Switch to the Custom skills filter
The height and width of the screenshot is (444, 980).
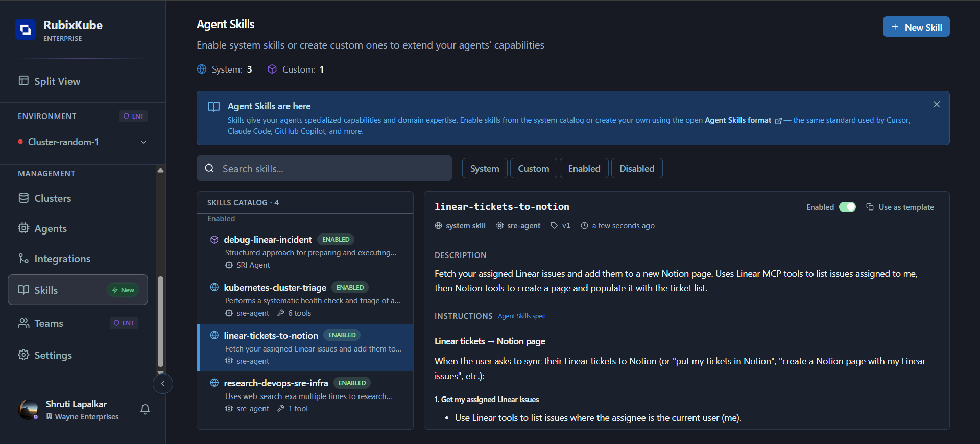(533, 168)
